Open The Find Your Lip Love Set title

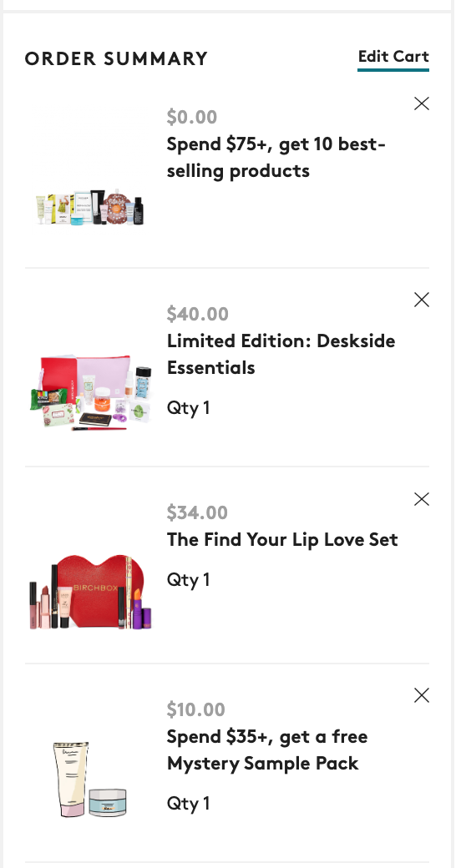coord(282,540)
